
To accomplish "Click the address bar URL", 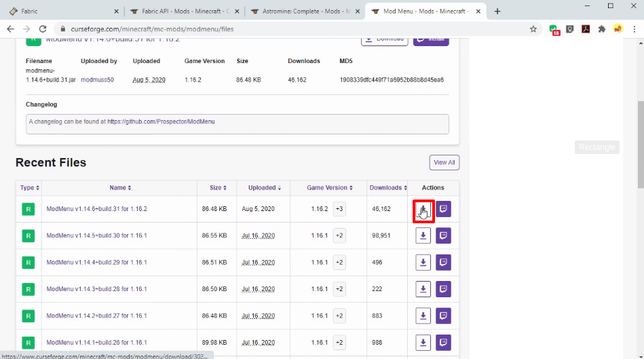I will coord(152,29).
